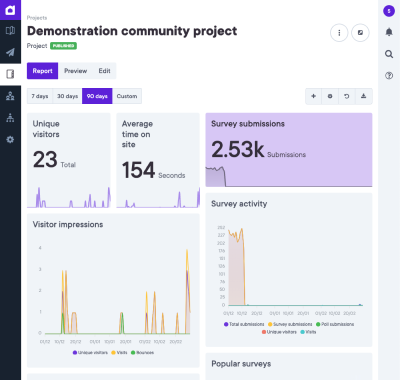Image resolution: width=400 pixels, height=380 pixels.
Task: Click the plus add widget button
Action: pos(313,96)
